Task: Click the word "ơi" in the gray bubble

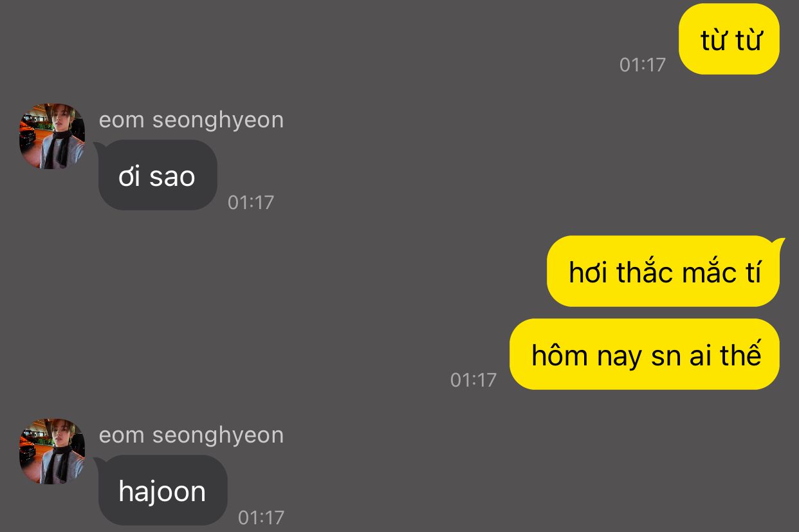Action: (129, 176)
